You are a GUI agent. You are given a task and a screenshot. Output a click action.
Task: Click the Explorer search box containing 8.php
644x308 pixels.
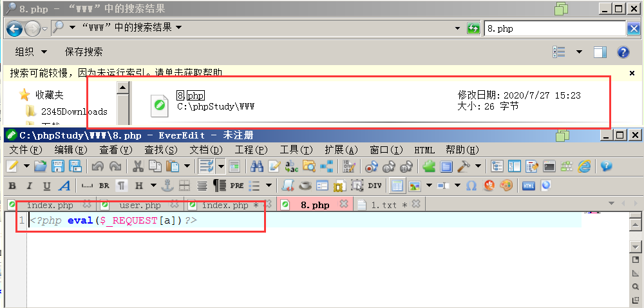555,28
